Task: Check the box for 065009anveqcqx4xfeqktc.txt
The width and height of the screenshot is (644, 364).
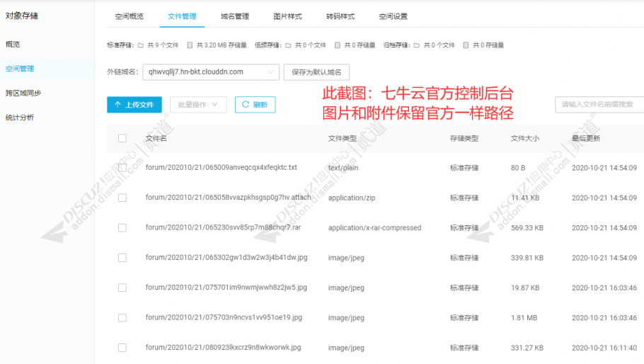Action: point(122,168)
